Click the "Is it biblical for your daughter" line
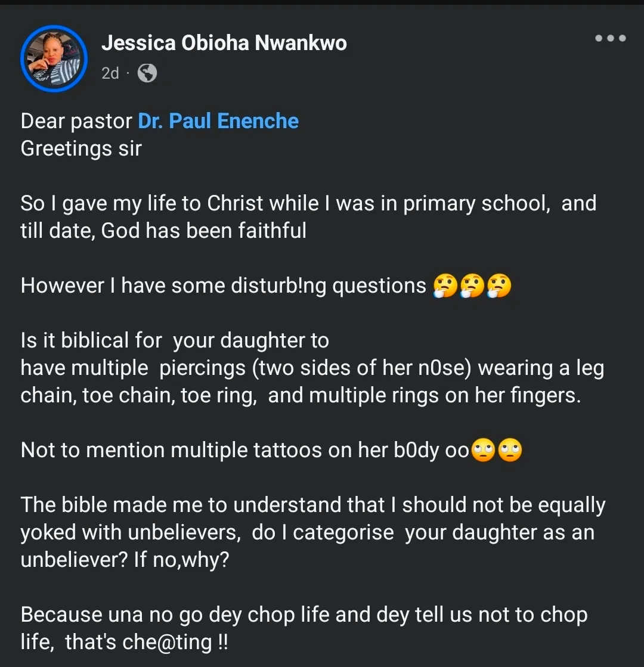 175,340
